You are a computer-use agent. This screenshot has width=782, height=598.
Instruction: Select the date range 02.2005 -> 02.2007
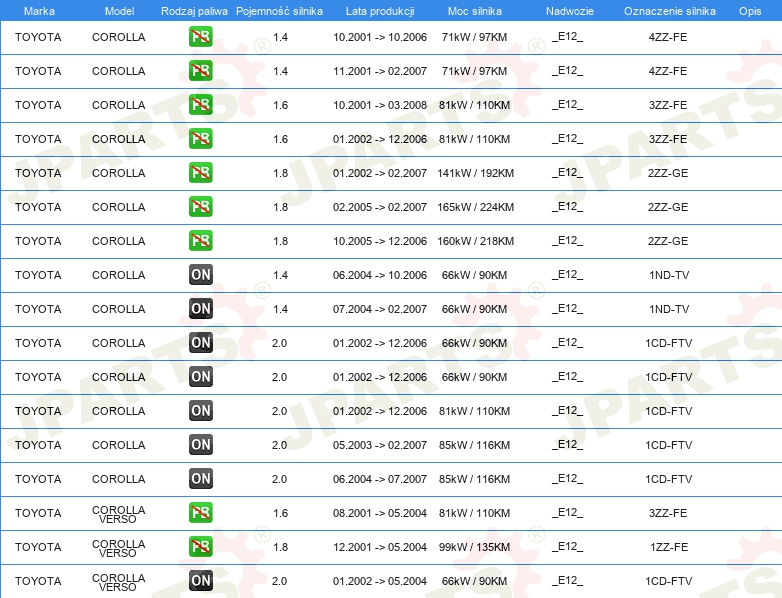(x=380, y=207)
